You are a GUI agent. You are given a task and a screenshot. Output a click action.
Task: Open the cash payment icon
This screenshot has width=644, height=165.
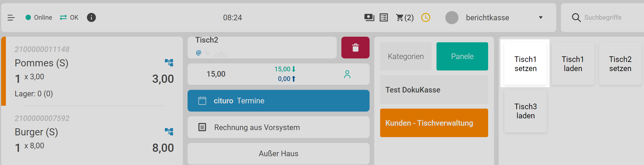click(x=369, y=18)
